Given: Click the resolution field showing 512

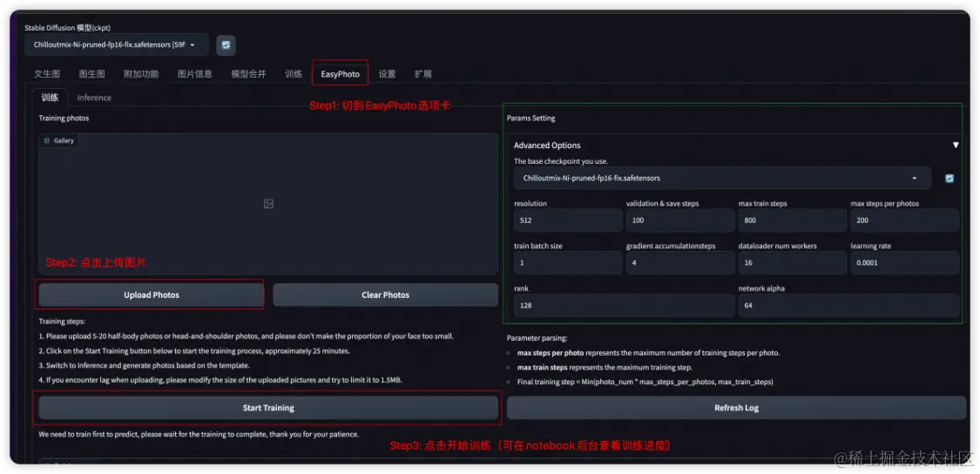Looking at the screenshot, I should click(x=568, y=220).
